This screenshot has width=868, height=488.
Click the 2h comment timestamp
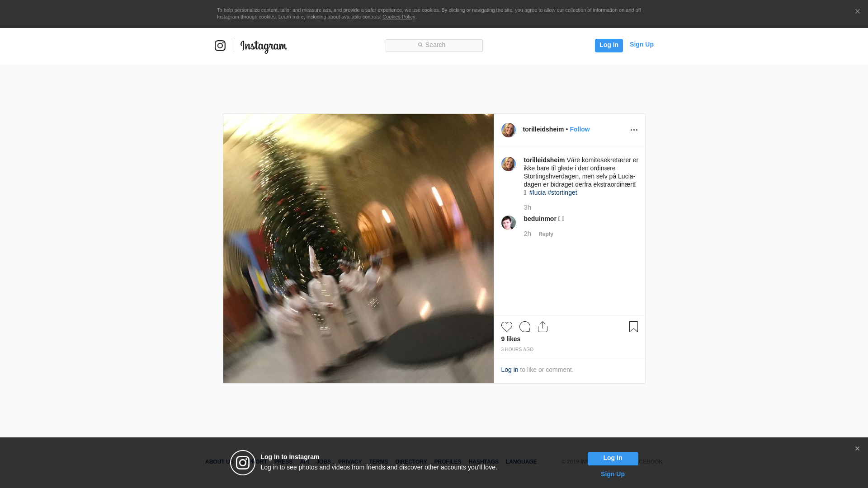[527, 234]
